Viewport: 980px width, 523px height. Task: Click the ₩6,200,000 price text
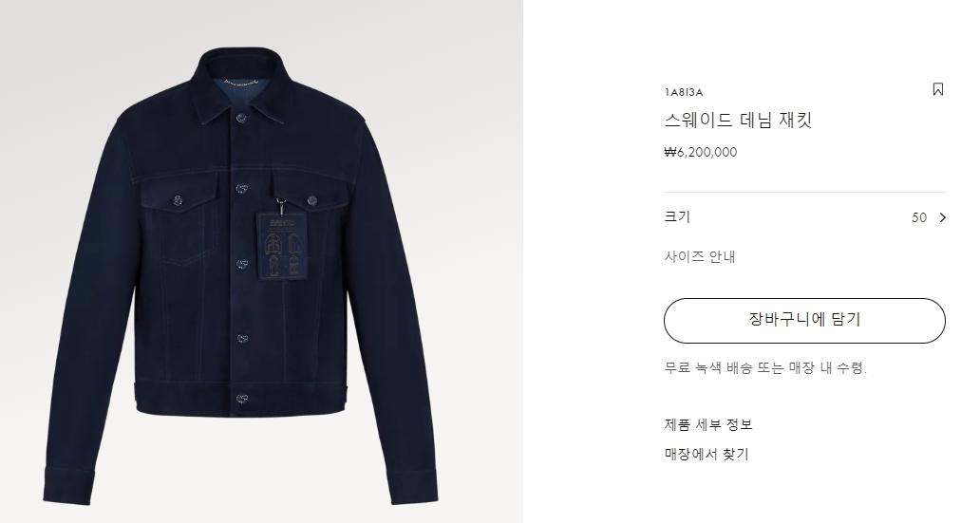(x=700, y=152)
